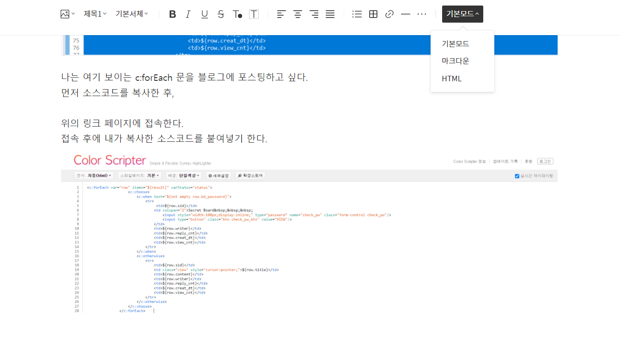Click the highlighted code snippet image
The height and width of the screenshot is (364, 620).
pos(309,45)
